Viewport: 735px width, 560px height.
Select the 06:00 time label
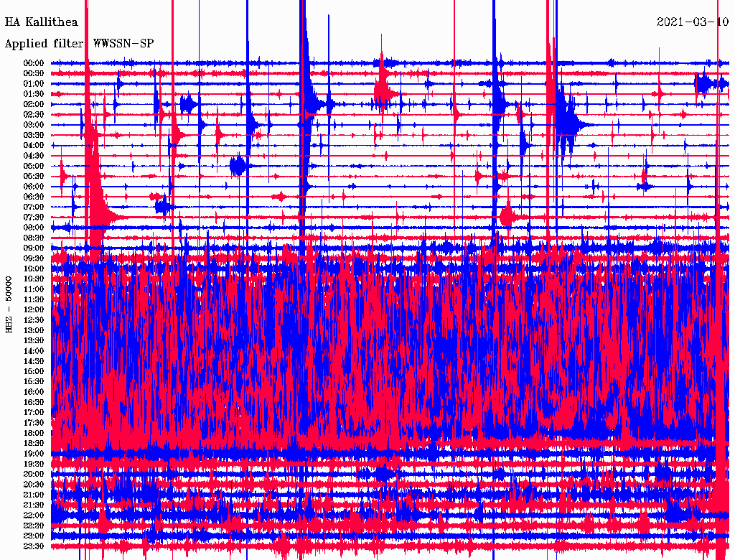tap(34, 187)
